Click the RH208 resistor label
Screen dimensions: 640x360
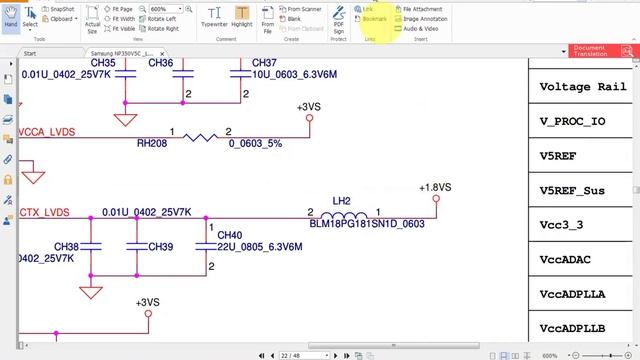[152, 143]
